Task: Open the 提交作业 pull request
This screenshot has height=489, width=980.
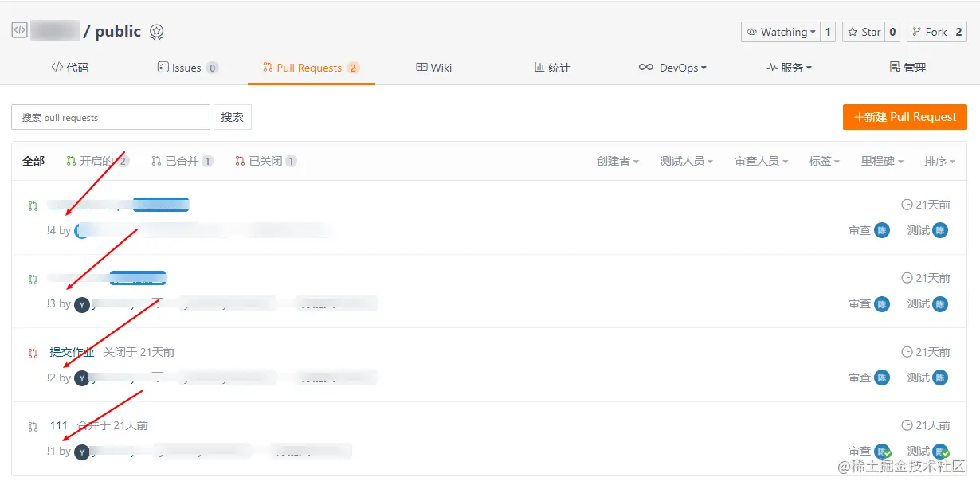Action: click(x=73, y=352)
